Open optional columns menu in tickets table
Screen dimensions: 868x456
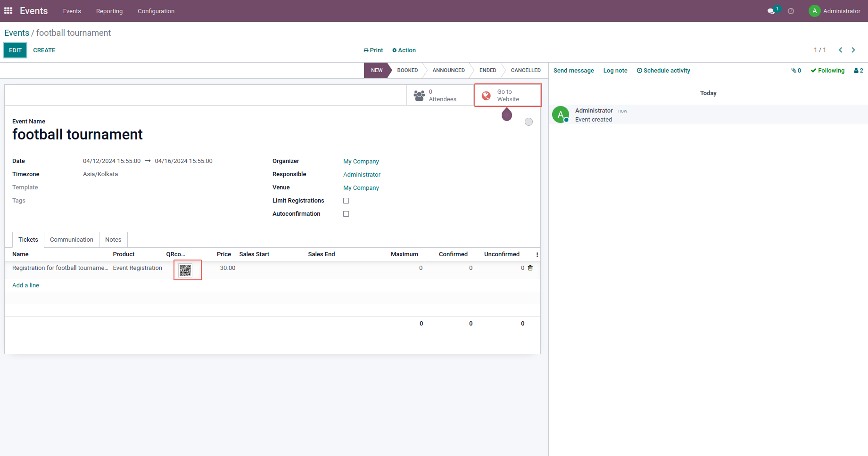(537, 254)
